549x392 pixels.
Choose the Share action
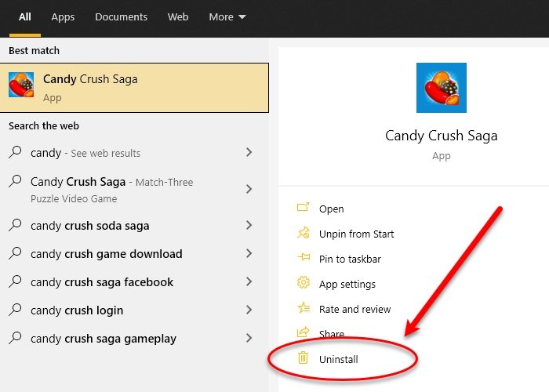click(x=332, y=334)
